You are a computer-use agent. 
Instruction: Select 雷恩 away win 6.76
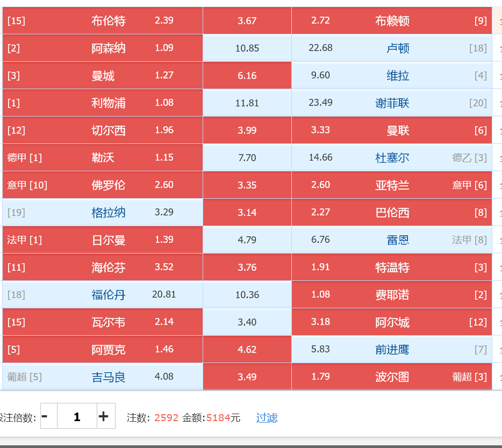pyautogui.click(x=392, y=240)
